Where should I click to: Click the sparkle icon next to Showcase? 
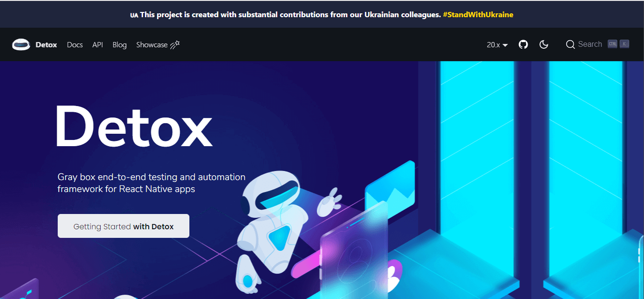[175, 44]
